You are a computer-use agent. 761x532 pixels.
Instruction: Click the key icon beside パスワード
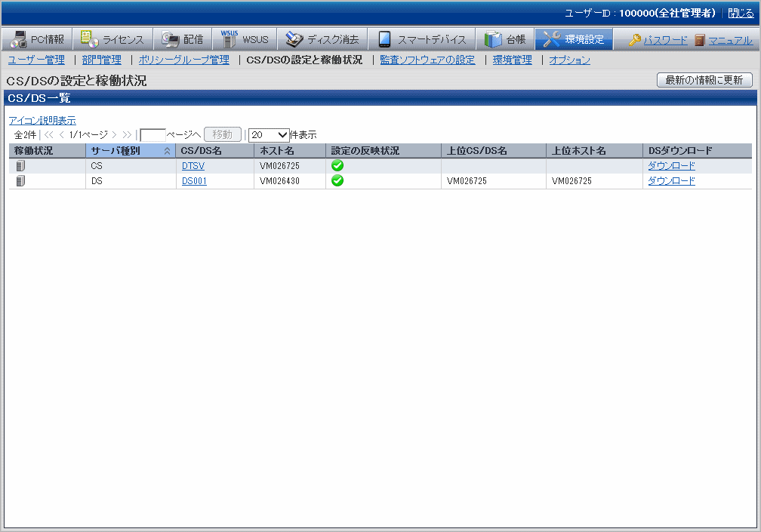click(634, 40)
